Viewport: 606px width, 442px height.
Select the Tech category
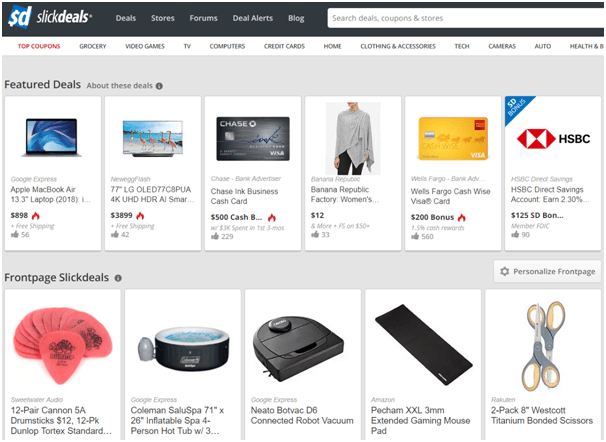coord(462,46)
